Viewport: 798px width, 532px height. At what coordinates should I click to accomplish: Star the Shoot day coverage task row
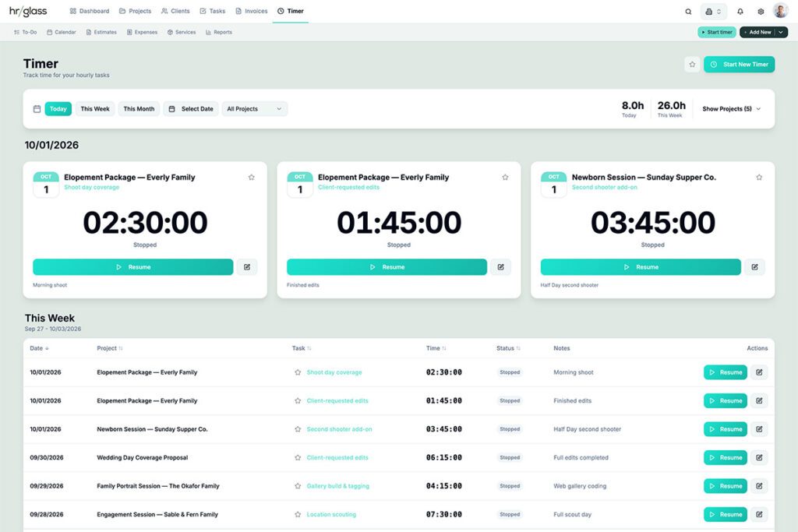(298, 372)
